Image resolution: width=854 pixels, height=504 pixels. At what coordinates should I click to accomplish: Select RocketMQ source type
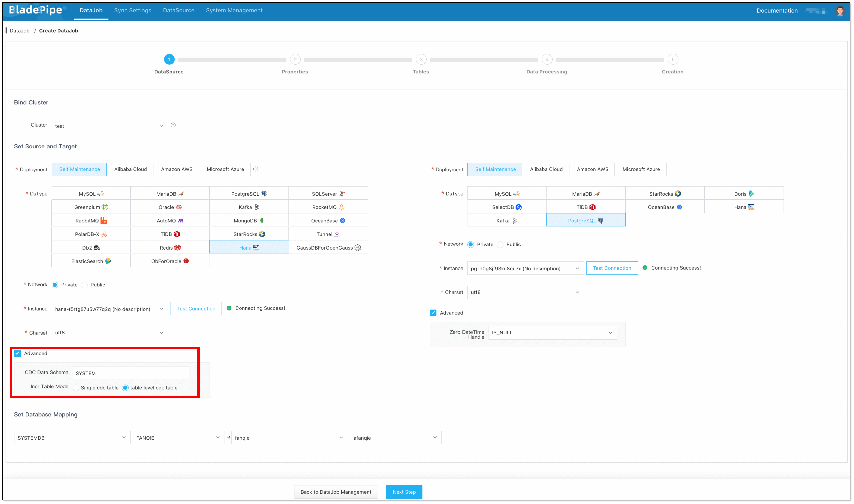click(328, 207)
